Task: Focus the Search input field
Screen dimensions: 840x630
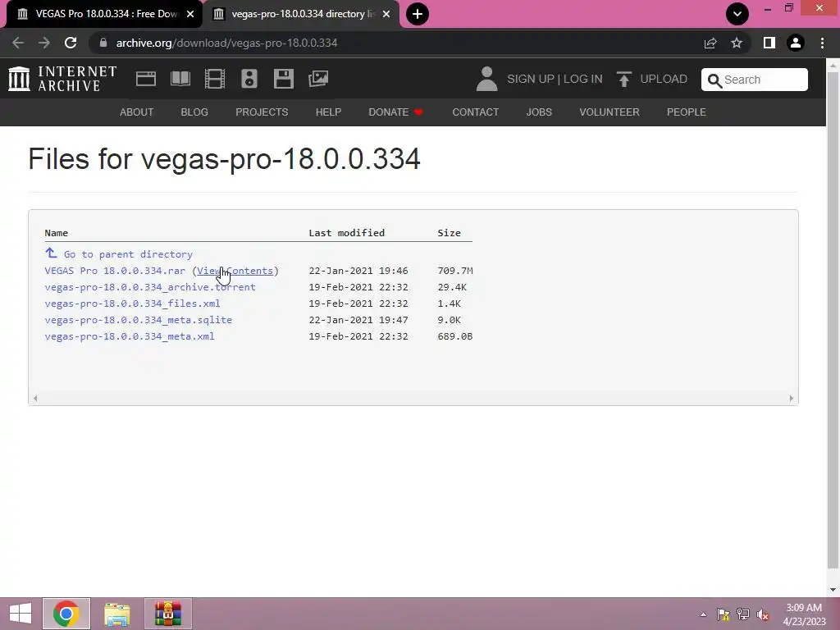Action: pyautogui.click(x=755, y=80)
